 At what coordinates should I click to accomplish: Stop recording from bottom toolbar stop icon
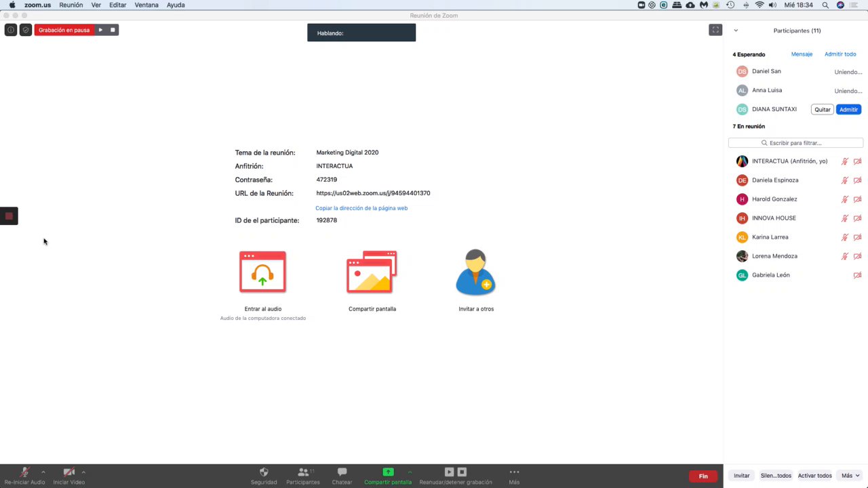point(462,472)
